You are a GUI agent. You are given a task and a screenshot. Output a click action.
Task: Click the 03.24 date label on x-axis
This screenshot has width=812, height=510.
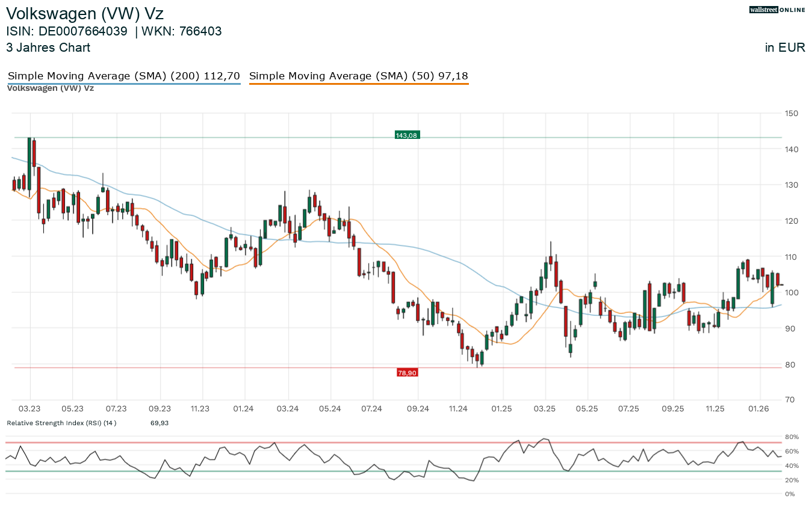[x=288, y=409]
